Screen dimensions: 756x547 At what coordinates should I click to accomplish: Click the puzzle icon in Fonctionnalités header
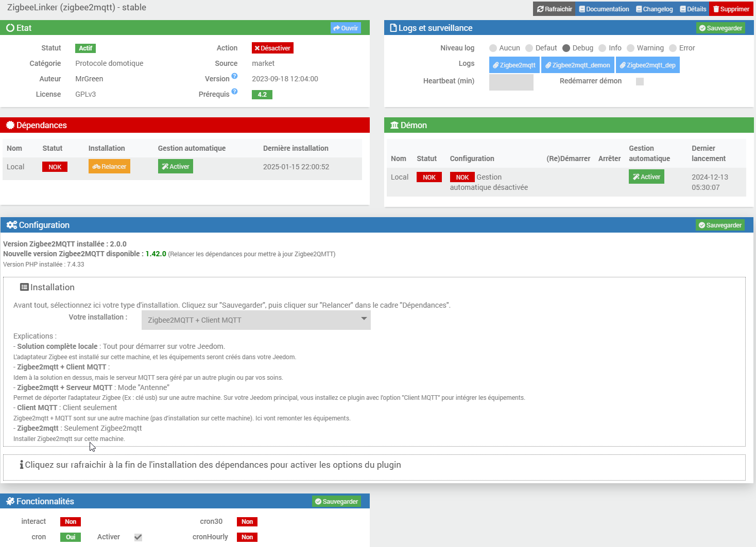(x=10, y=501)
